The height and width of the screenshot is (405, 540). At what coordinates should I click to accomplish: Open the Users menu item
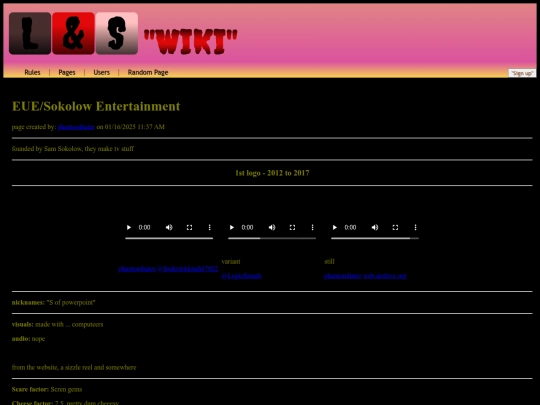pos(102,72)
